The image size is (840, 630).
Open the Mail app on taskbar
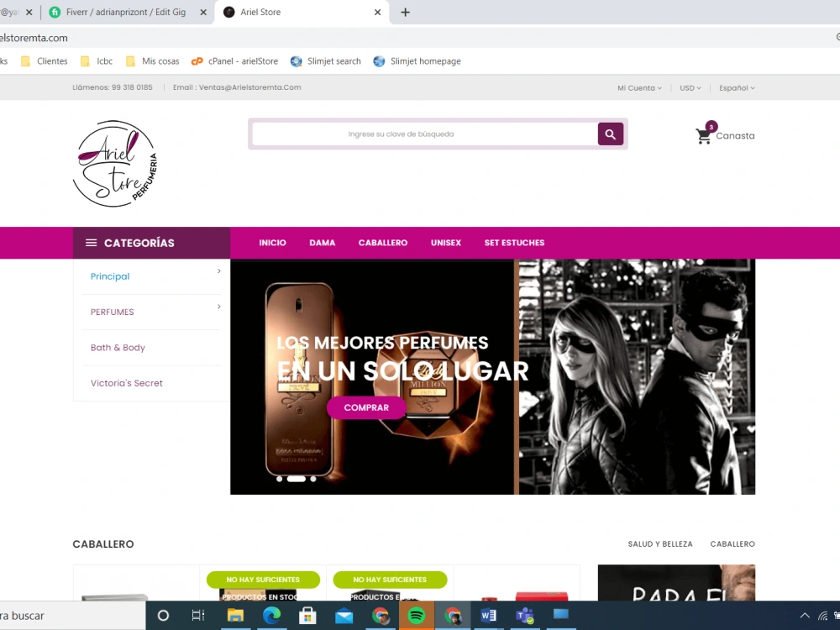pyautogui.click(x=344, y=616)
